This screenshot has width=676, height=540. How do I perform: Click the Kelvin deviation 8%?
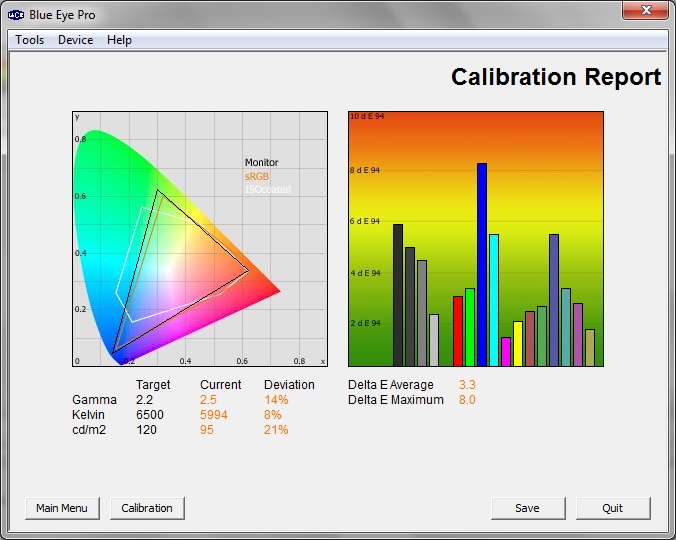pos(272,415)
